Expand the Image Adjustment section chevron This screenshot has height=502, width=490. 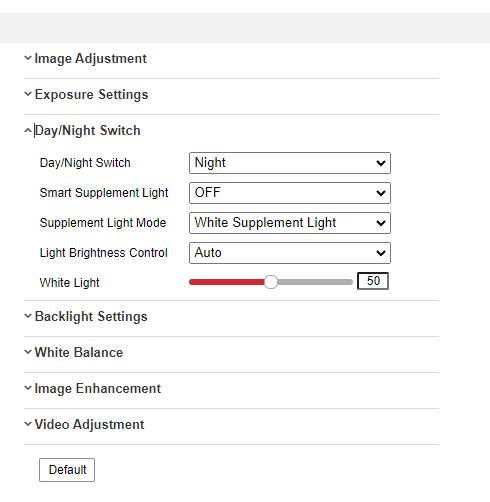coord(28,58)
